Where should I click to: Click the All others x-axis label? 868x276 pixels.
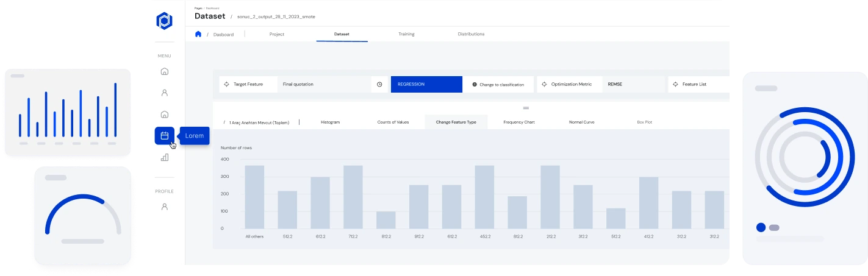254,236
